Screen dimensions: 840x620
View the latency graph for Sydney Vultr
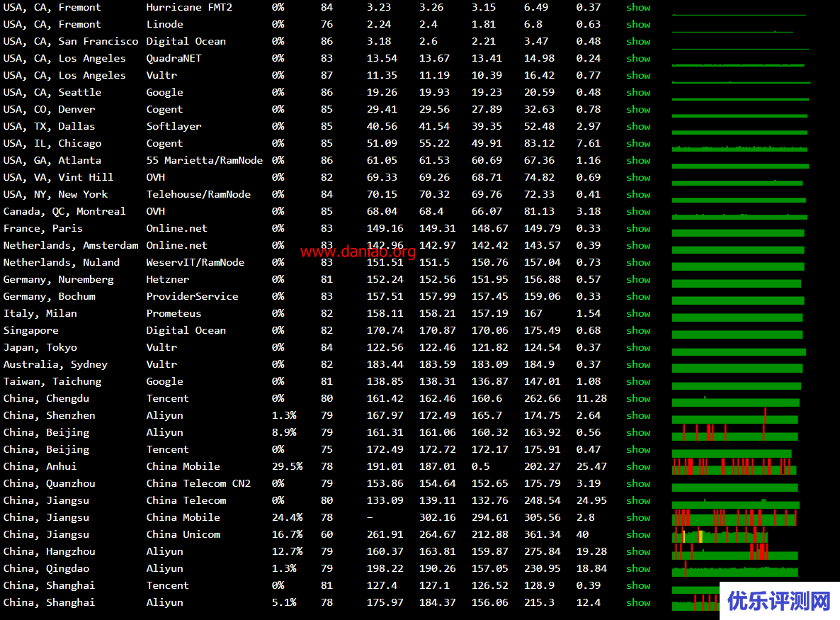point(738,368)
